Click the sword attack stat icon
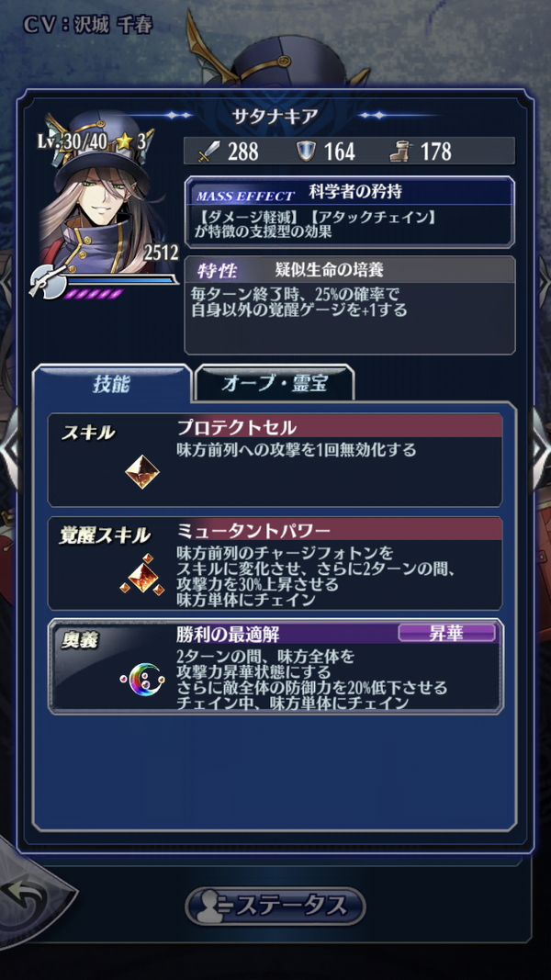The height and width of the screenshot is (980, 551). click(208, 152)
